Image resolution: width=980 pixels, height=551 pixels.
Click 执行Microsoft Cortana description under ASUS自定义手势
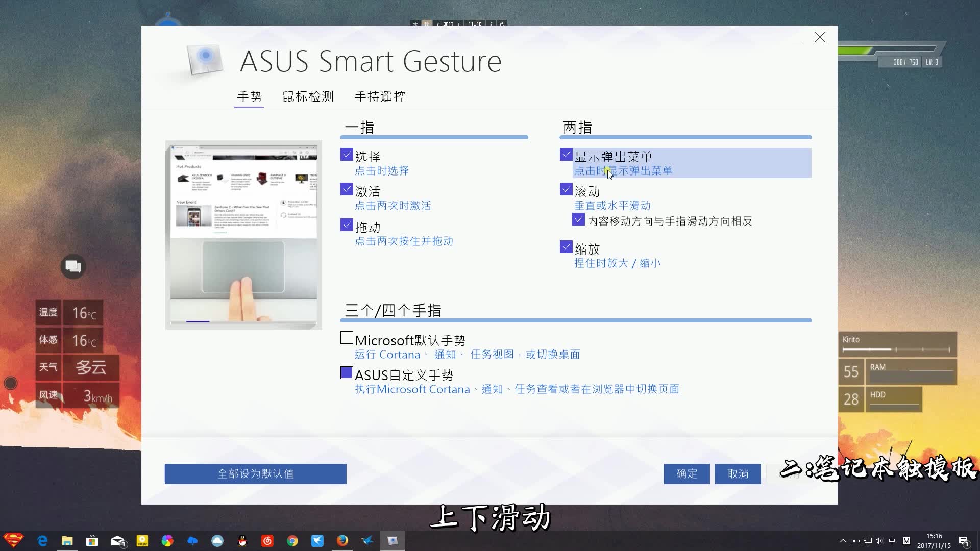pyautogui.click(x=517, y=389)
